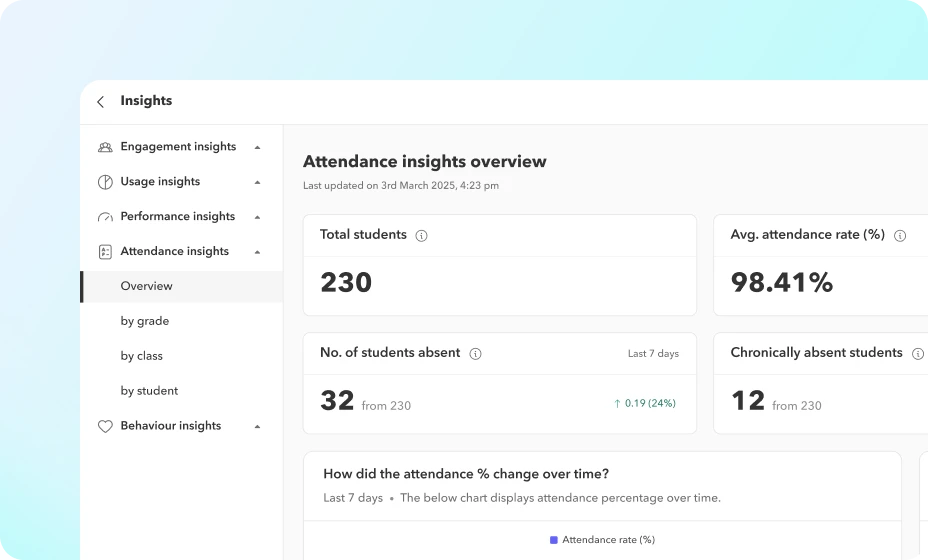Image resolution: width=928 pixels, height=560 pixels.
Task: Open the Performance insights section
Action: point(178,217)
